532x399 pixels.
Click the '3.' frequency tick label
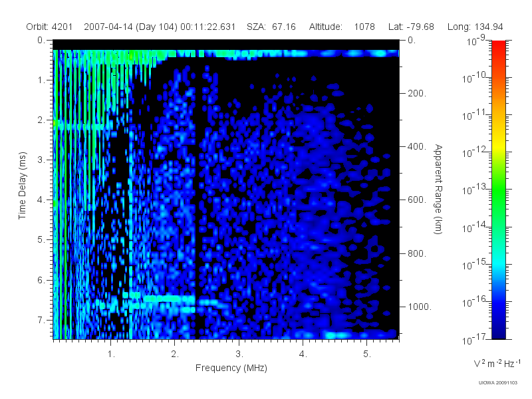(239, 354)
